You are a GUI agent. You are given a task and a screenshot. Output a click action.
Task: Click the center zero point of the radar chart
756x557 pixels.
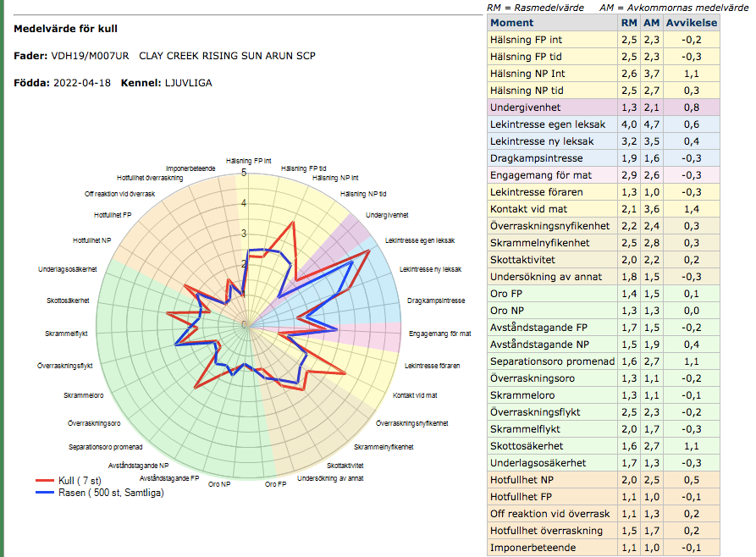(x=246, y=324)
